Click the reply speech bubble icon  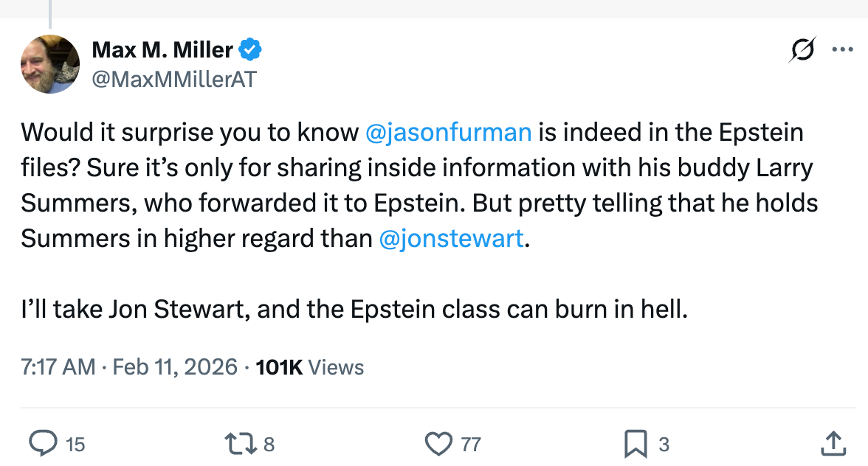(44, 443)
